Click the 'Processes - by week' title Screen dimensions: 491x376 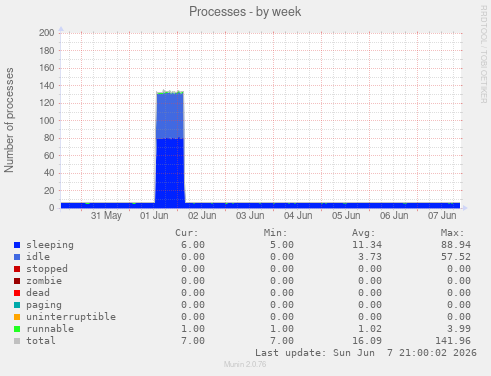click(245, 12)
